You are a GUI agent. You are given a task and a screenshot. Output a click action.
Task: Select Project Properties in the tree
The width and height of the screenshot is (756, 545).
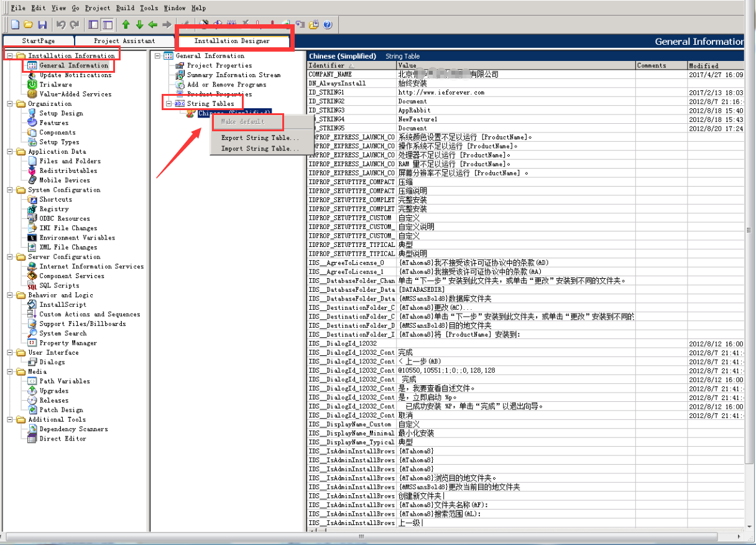[219, 65]
